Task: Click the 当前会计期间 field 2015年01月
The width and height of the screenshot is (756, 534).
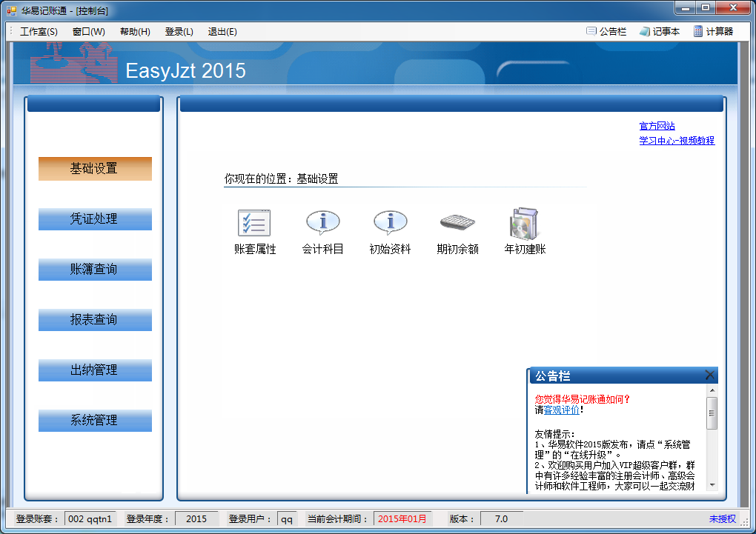Action: click(402, 519)
